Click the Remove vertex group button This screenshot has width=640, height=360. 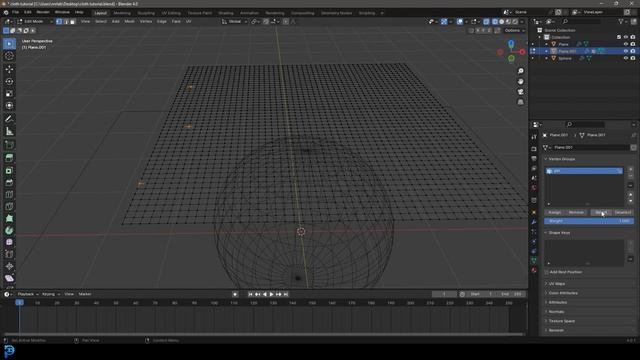tap(576, 212)
